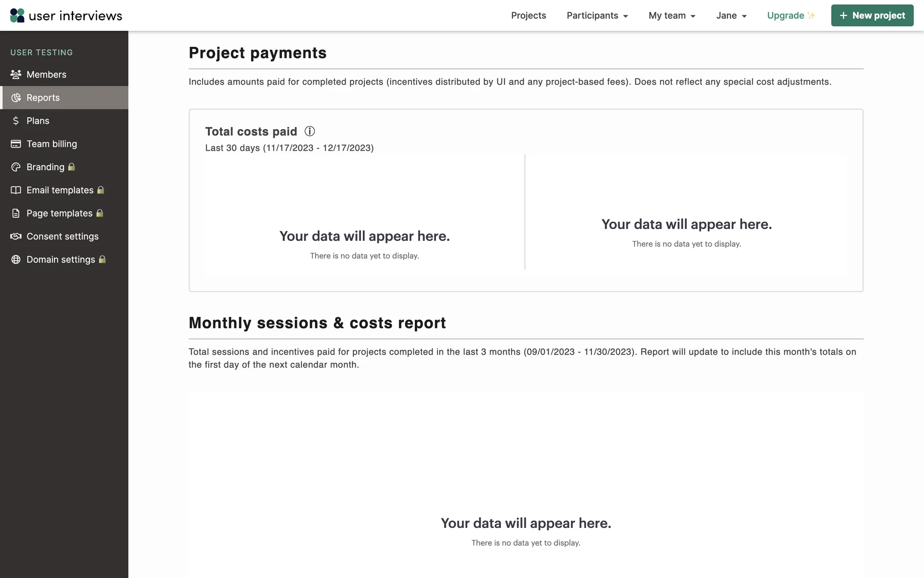The height and width of the screenshot is (578, 924).
Task: Click the User Interviews logo
Action: pyautogui.click(x=66, y=15)
